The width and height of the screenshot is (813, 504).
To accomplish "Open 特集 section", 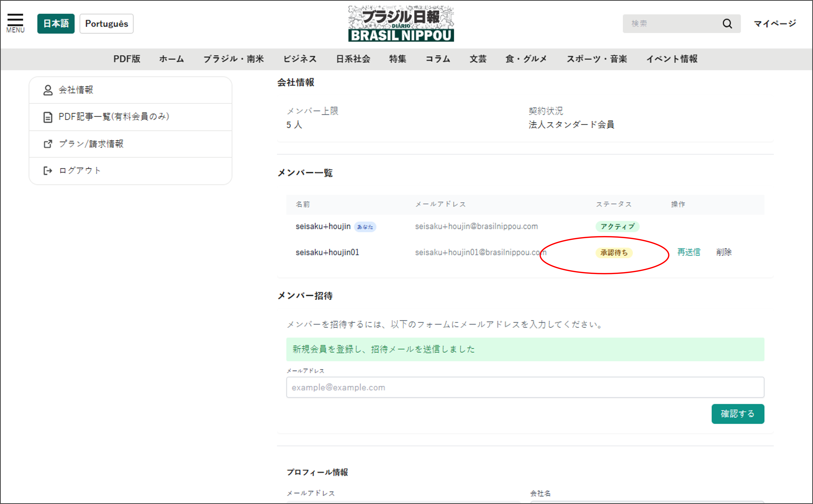I will [397, 59].
